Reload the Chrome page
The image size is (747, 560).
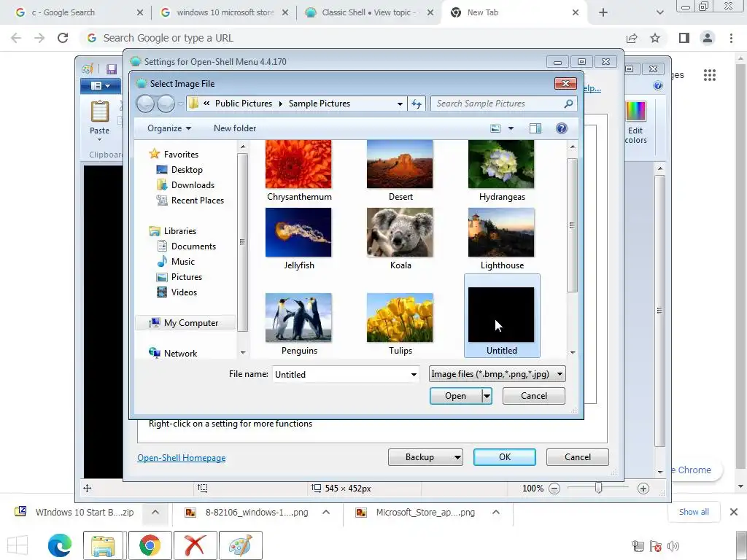63,38
